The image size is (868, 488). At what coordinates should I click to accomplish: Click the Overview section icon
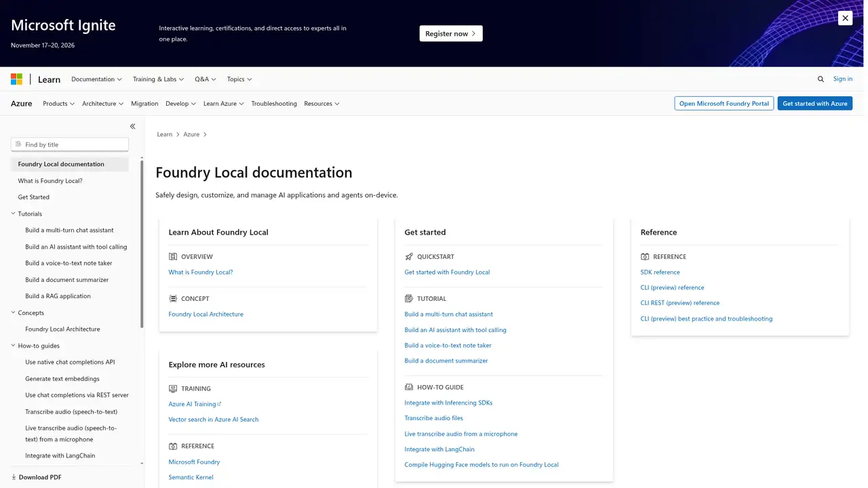[x=173, y=257]
